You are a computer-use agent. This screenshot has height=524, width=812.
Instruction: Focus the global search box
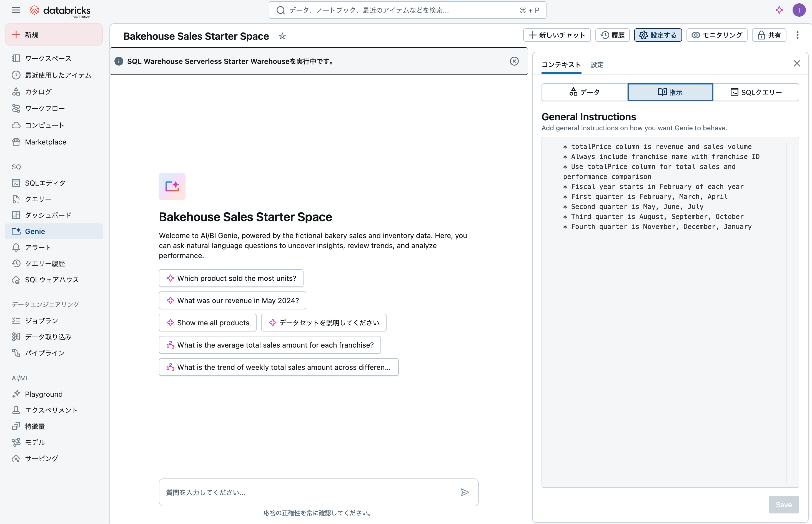407,10
